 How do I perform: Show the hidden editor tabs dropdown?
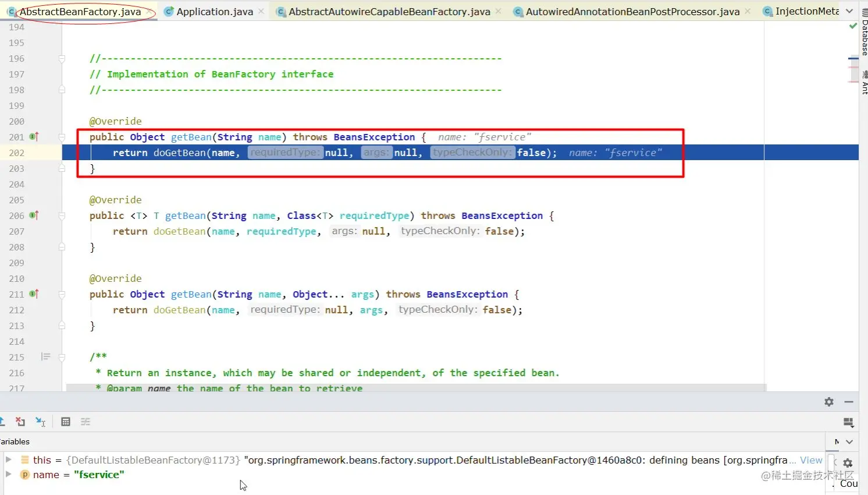[849, 11]
